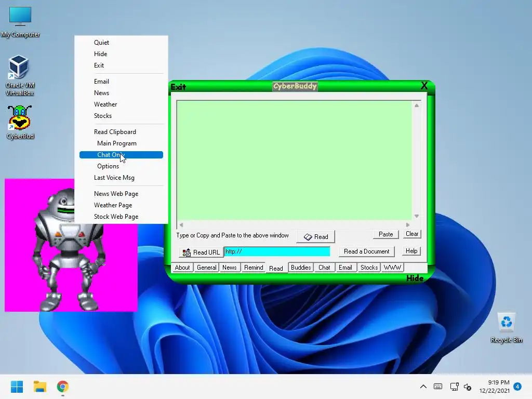Image resolution: width=532 pixels, height=399 pixels.
Task: Show hidden system tray icons
Action: 423,387
